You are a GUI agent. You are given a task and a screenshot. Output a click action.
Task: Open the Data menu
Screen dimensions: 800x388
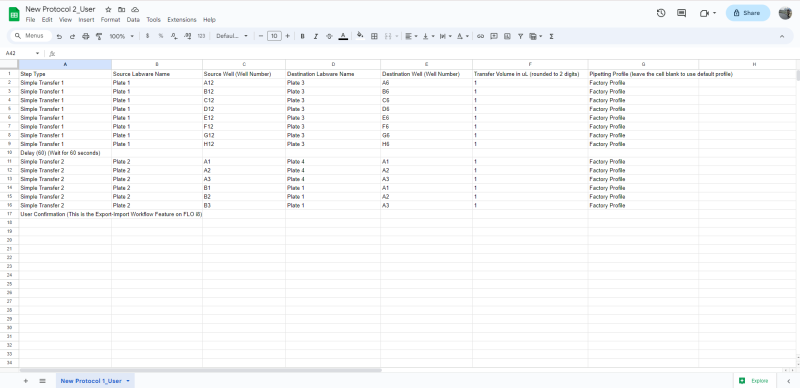pyautogui.click(x=133, y=20)
